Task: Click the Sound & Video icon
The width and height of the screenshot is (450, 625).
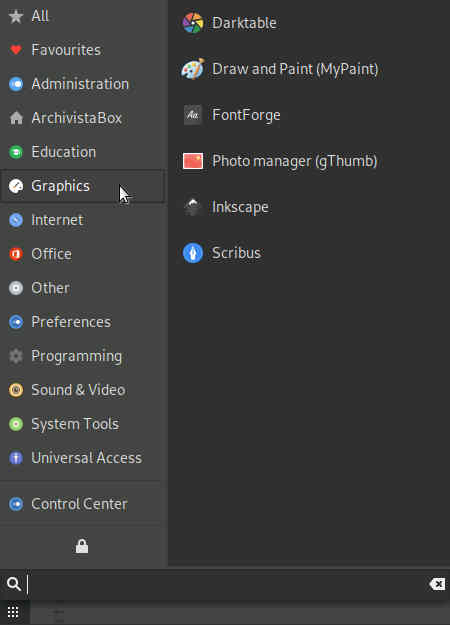Action: pyautogui.click(x=16, y=390)
